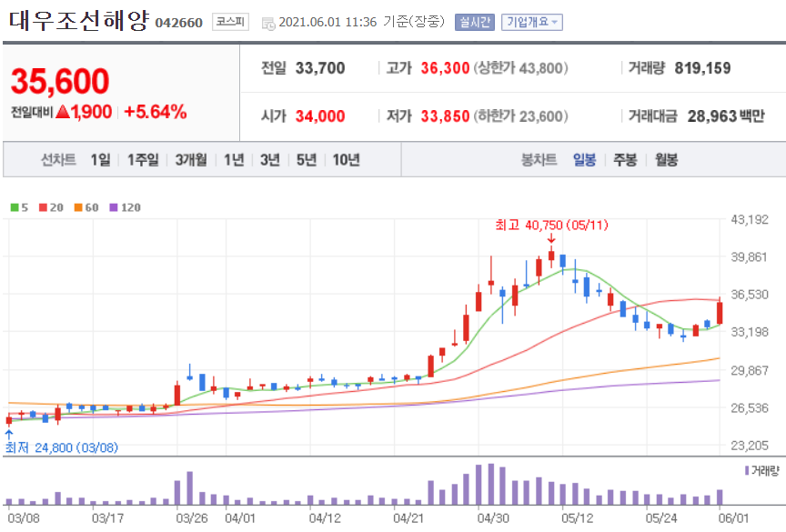
Task: Click the 전일 value 33,700
Action: point(320,68)
